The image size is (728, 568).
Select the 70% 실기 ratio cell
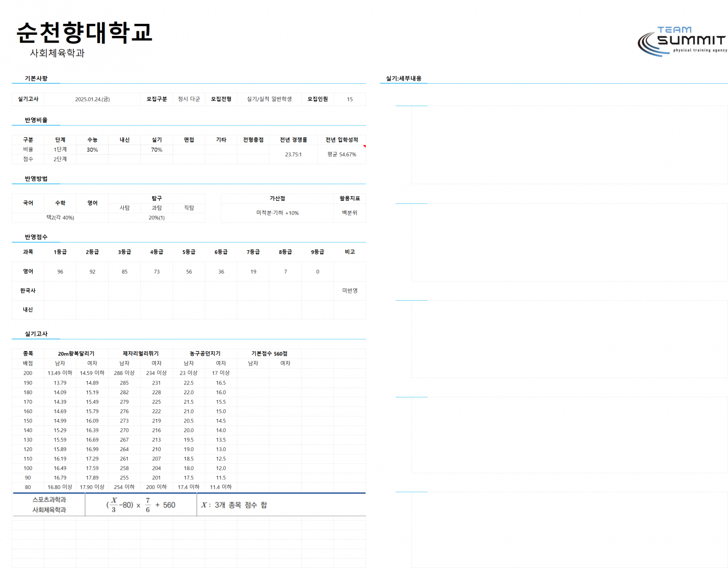click(x=157, y=150)
